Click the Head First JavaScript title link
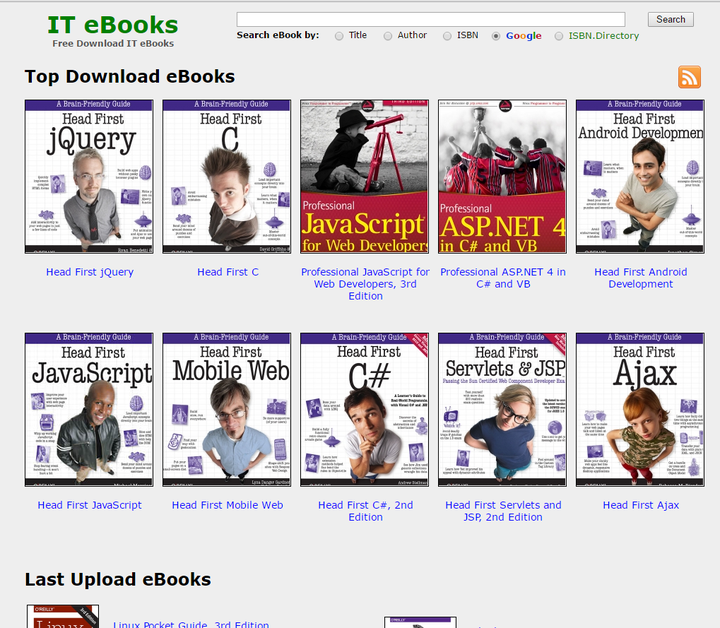This screenshot has height=628, width=720. point(90,505)
